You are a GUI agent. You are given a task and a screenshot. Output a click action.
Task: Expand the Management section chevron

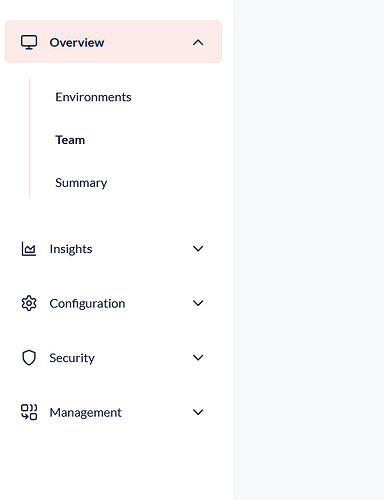click(198, 412)
